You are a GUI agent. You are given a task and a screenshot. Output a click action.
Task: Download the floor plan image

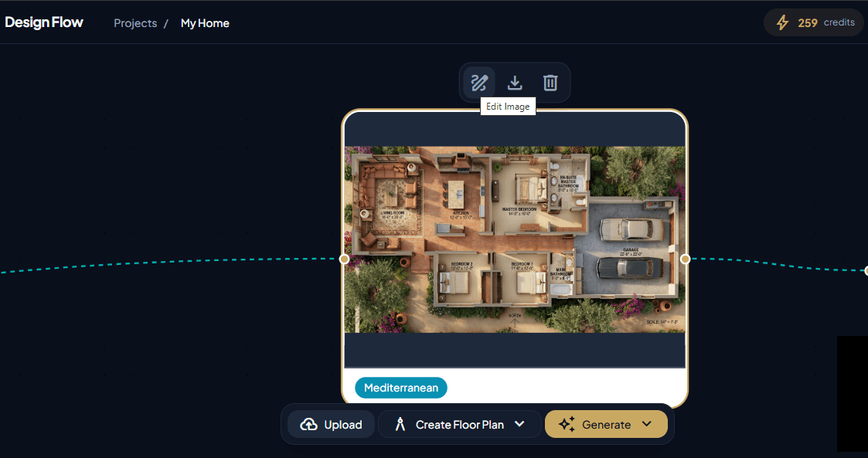coord(515,83)
